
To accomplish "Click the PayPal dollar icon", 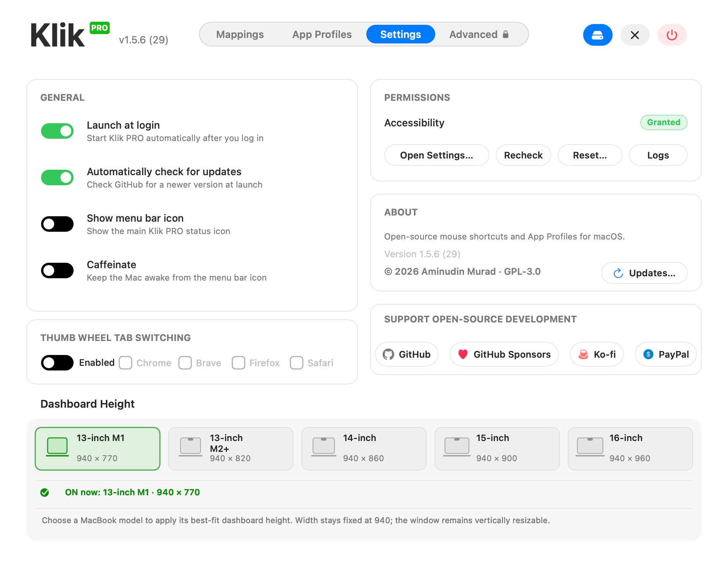I will (648, 354).
